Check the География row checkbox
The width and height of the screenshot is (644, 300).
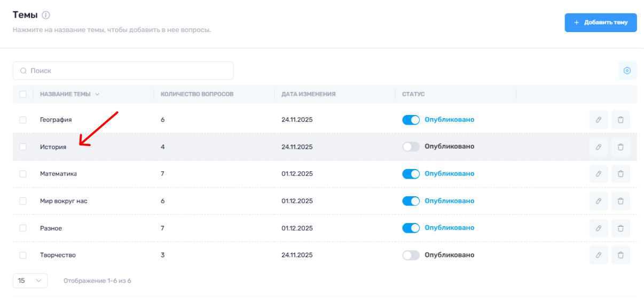pos(23,120)
